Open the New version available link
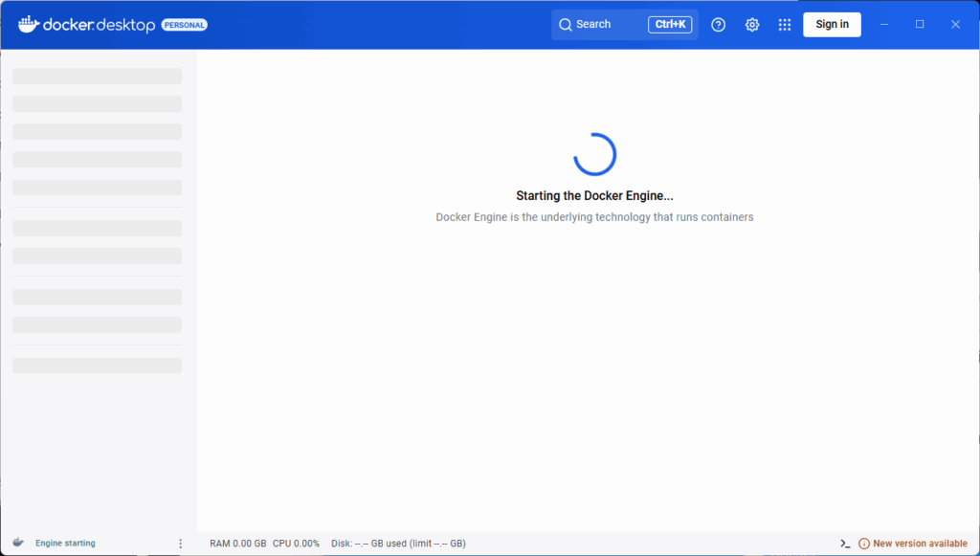 pos(920,544)
